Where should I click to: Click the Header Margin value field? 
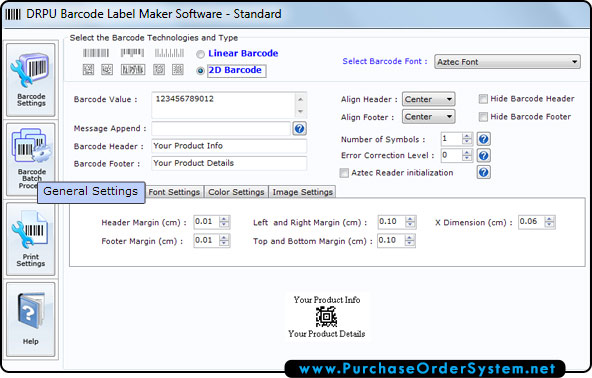(207, 222)
